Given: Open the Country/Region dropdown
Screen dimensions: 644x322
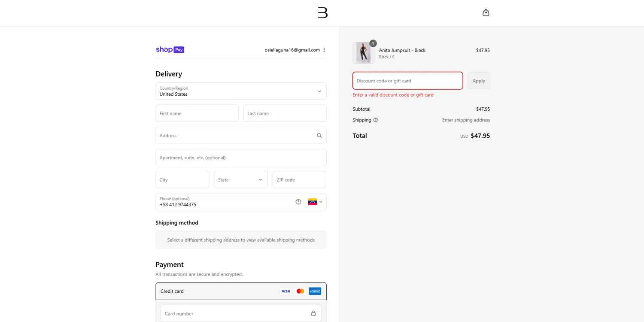Looking at the screenshot, I should coord(241,91).
